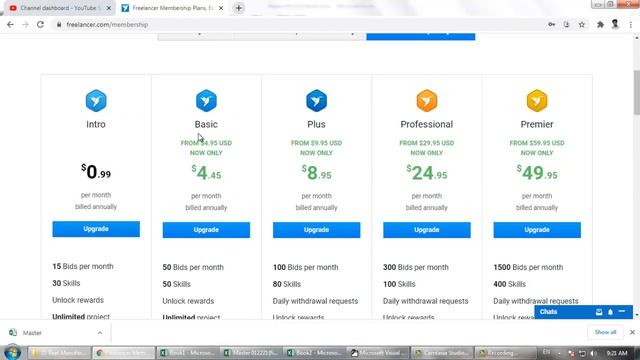The height and width of the screenshot is (360, 640).
Task: Upgrade to the Intro plan
Action: click(96, 229)
